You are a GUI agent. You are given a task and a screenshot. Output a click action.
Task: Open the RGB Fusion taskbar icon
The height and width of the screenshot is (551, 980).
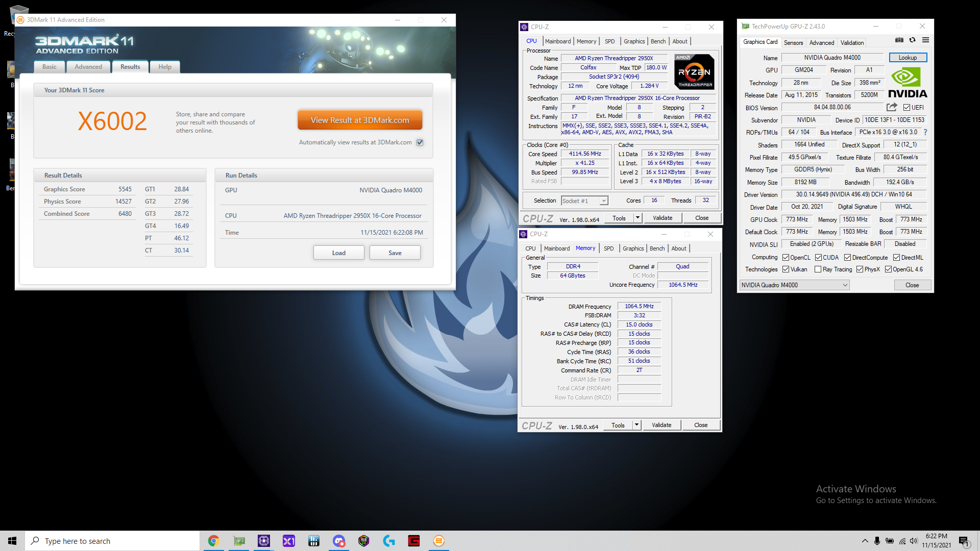[x=364, y=541]
